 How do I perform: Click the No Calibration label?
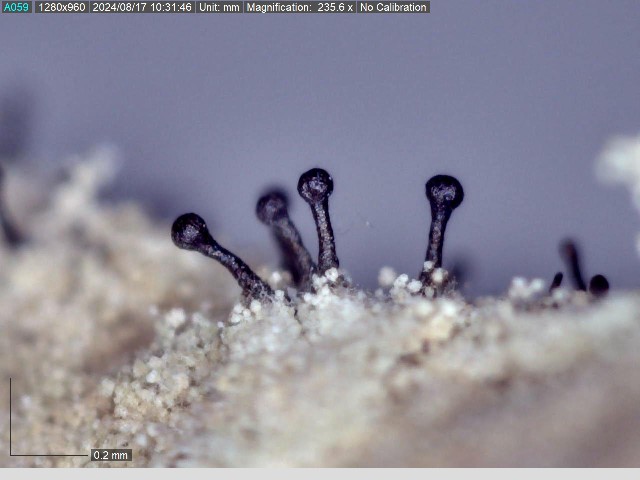pos(393,7)
